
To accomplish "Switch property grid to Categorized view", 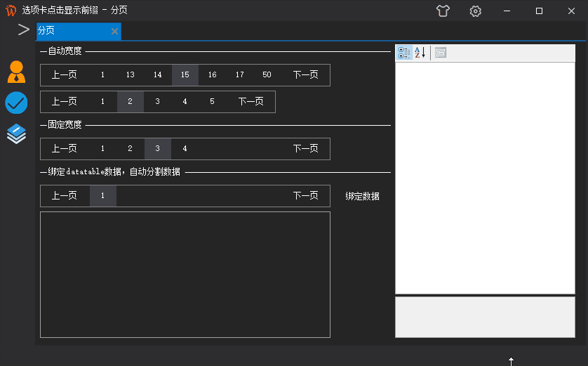I will (404, 53).
